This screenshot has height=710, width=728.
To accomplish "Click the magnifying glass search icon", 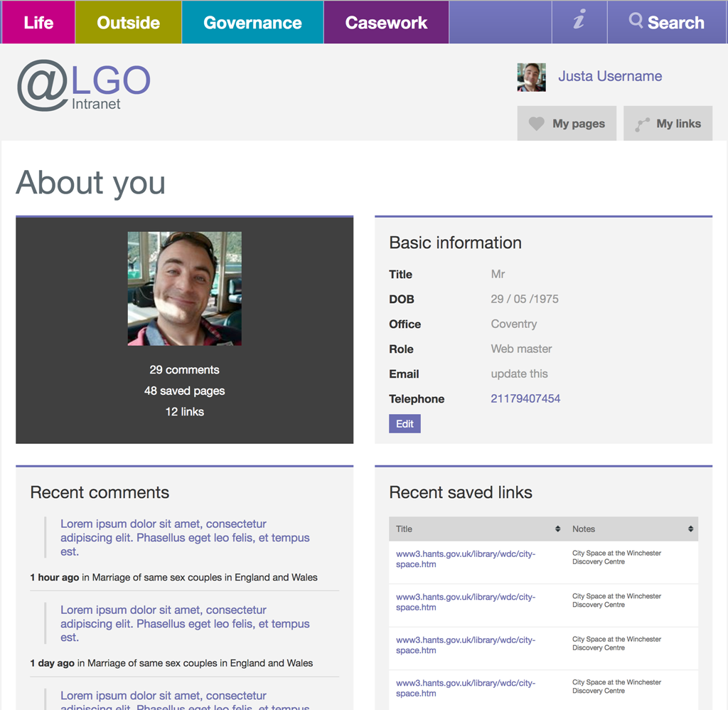I will (636, 21).
